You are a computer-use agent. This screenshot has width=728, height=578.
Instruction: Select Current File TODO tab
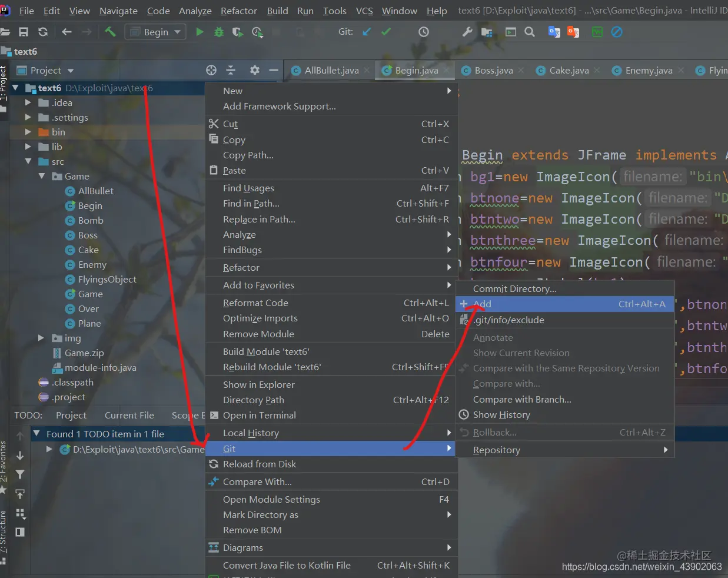coord(129,415)
